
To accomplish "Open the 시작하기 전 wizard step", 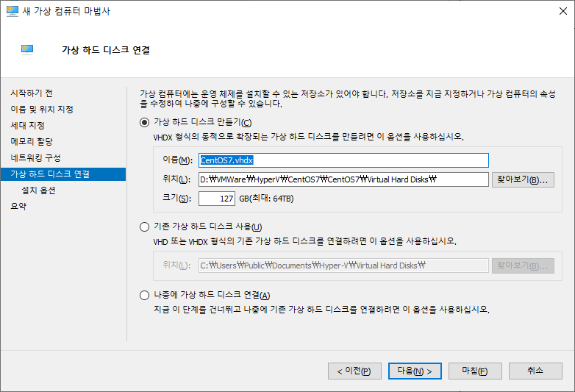I will coord(32,93).
